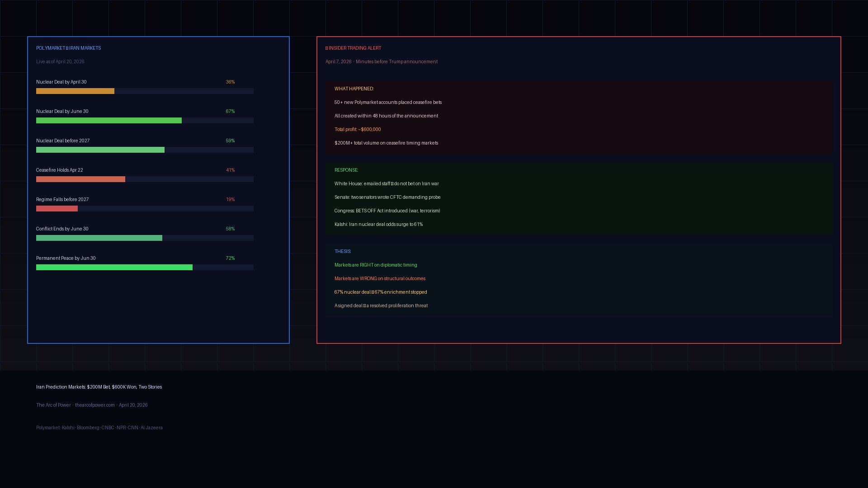Click the Iran Prediction Markets footer title
The image size is (868, 488).
click(x=99, y=387)
